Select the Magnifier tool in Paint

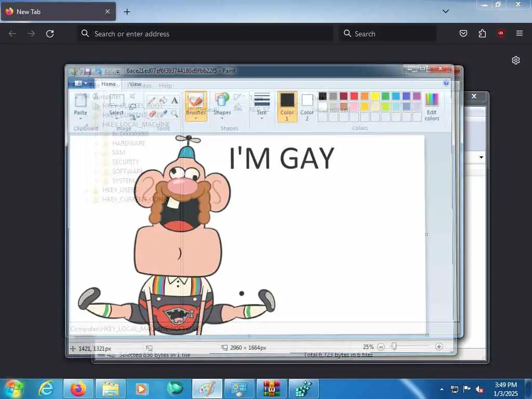coord(175,114)
